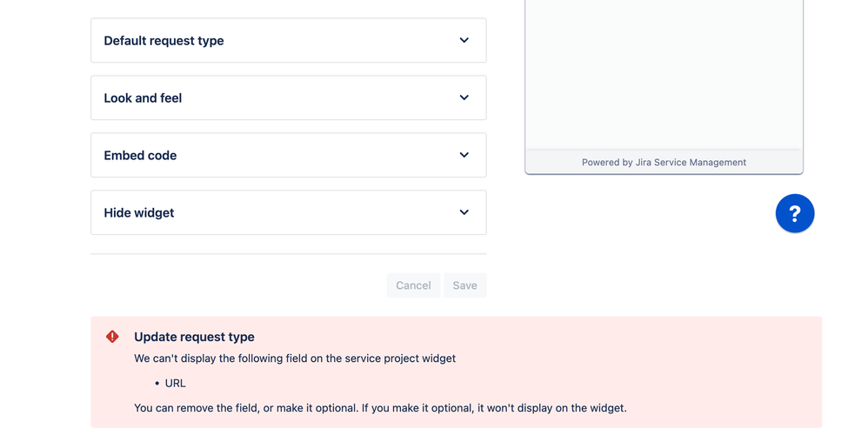
Task: Click the red error warning icon
Action: pyautogui.click(x=112, y=337)
